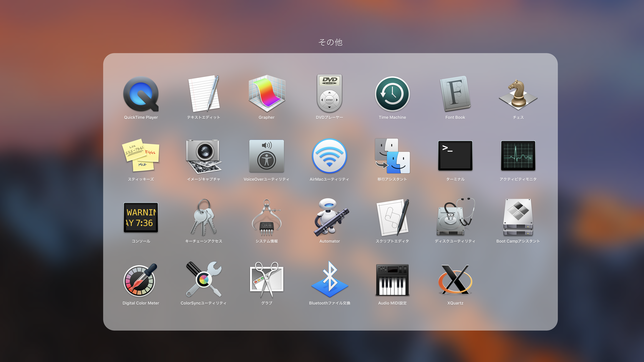Click the XQuartz label text
Screen dimensions: 644x362
coord(455,303)
